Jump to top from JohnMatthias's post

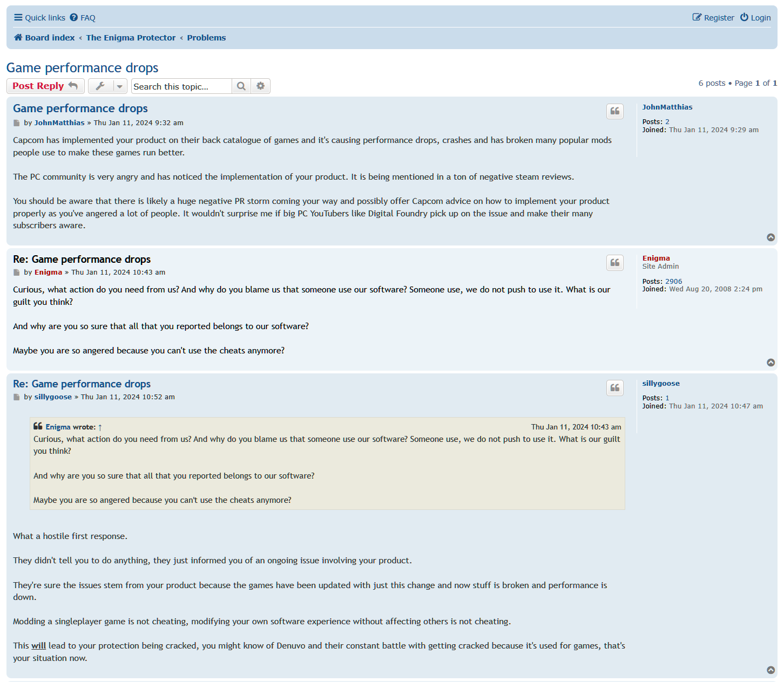pos(771,237)
